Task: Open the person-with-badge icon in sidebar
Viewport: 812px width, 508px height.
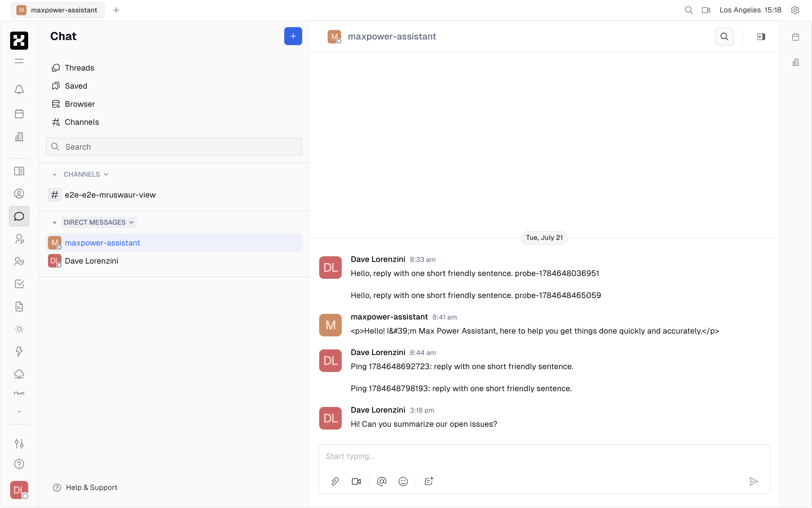Action: click(19, 239)
